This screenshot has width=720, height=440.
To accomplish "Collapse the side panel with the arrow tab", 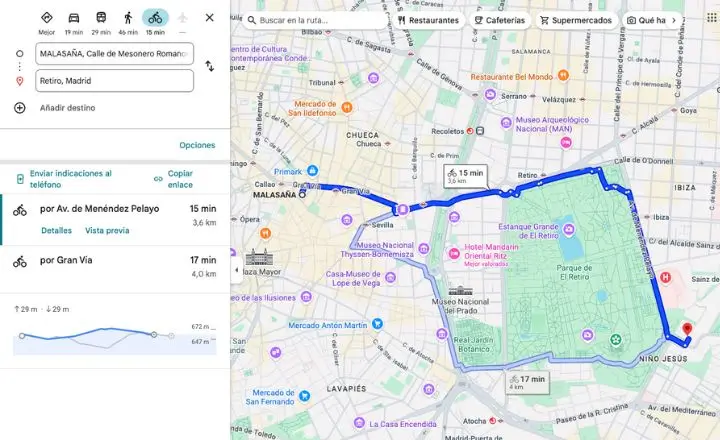I will [x=236, y=270].
